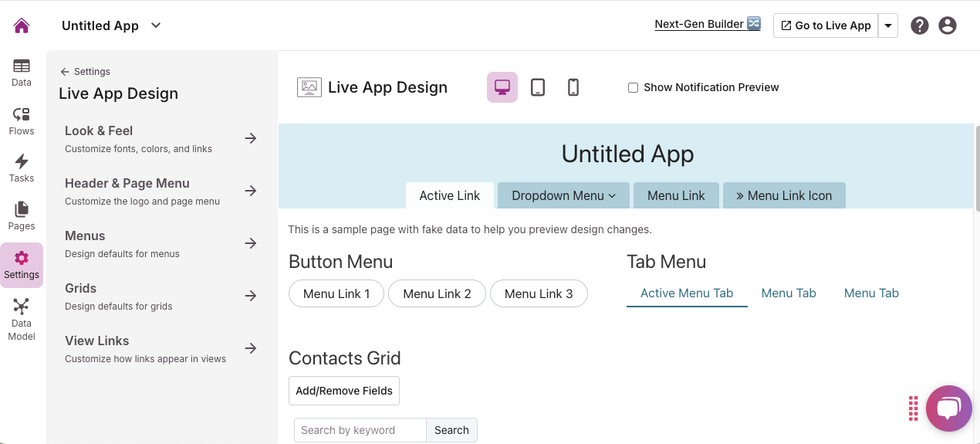Go to Pages in the left sidebar
The height and width of the screenshot is (444, 980).
click(22, 216)
